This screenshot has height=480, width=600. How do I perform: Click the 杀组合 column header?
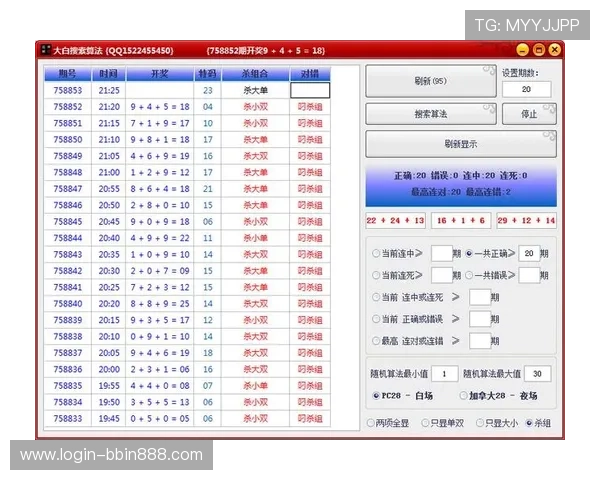pyautogui.click(x=255, y=73)
